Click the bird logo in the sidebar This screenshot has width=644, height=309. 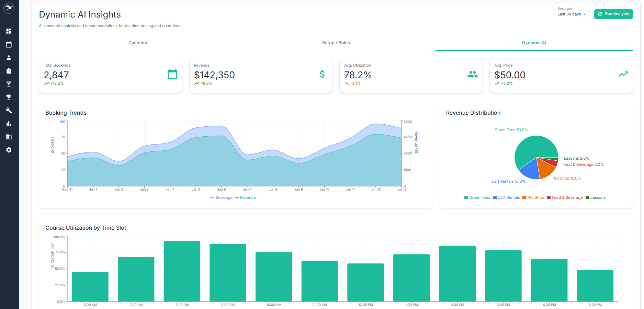coord(9,8)
